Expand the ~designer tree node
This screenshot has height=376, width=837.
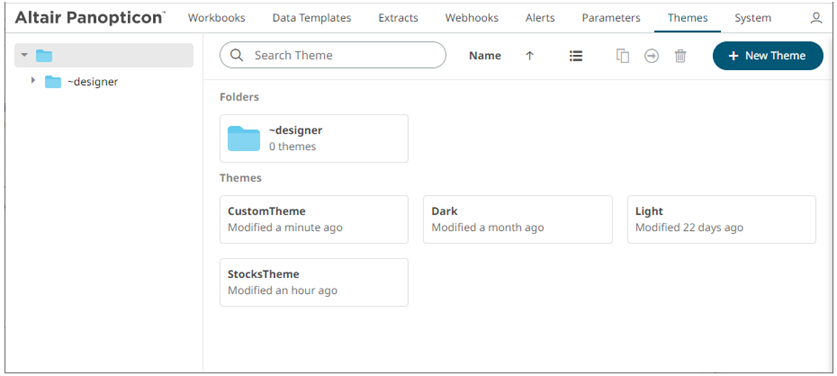[33, 81]
